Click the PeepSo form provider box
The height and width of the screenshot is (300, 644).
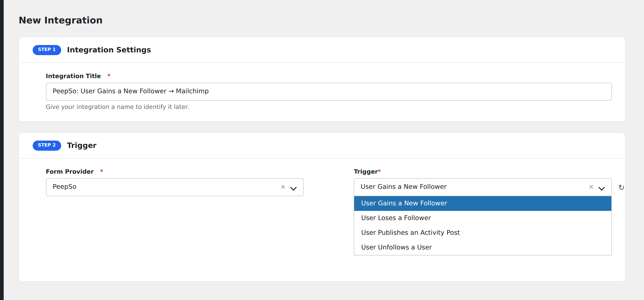coord(175,187)
